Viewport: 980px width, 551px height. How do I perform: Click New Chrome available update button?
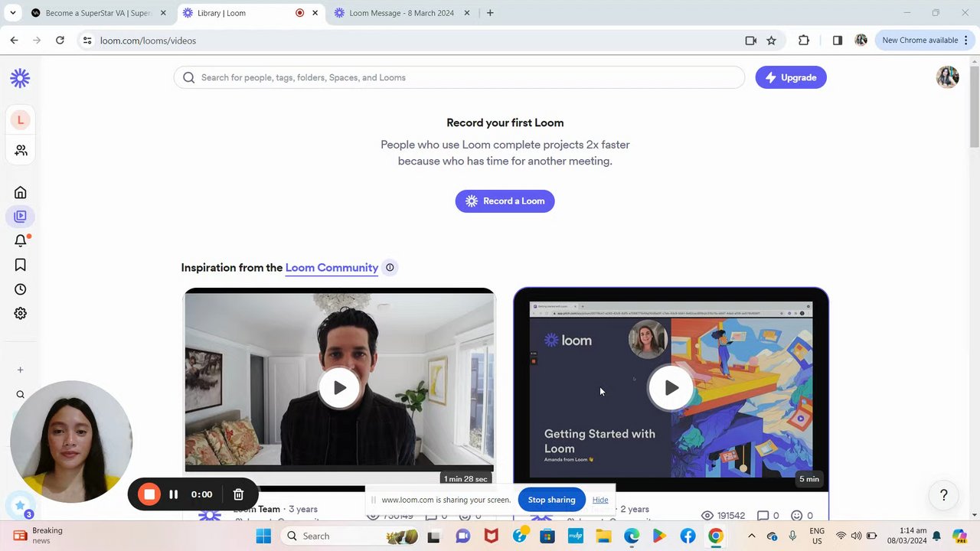925,41
